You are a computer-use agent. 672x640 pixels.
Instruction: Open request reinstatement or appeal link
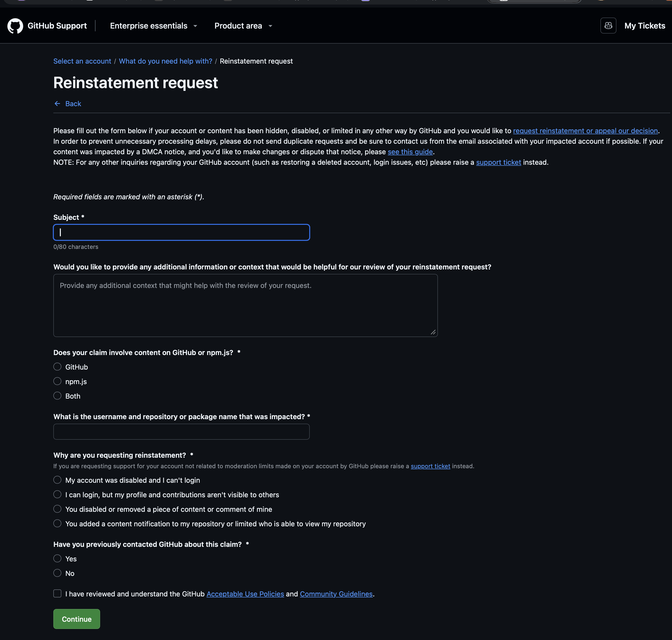point(585,131)
